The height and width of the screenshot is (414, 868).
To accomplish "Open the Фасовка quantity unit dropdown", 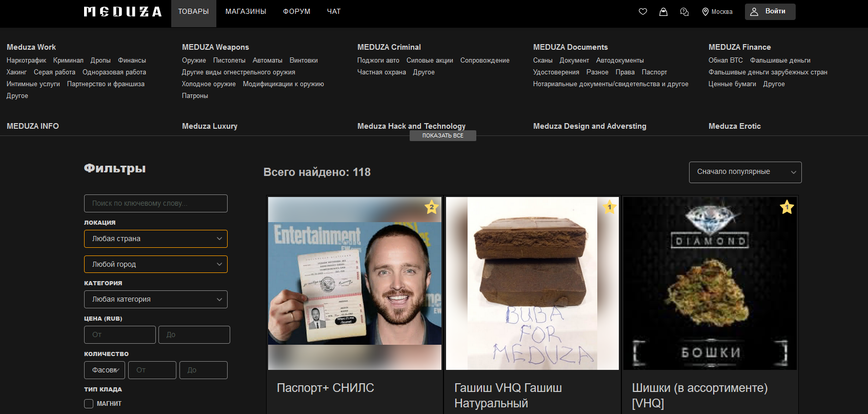I will (x=105, y=370).
